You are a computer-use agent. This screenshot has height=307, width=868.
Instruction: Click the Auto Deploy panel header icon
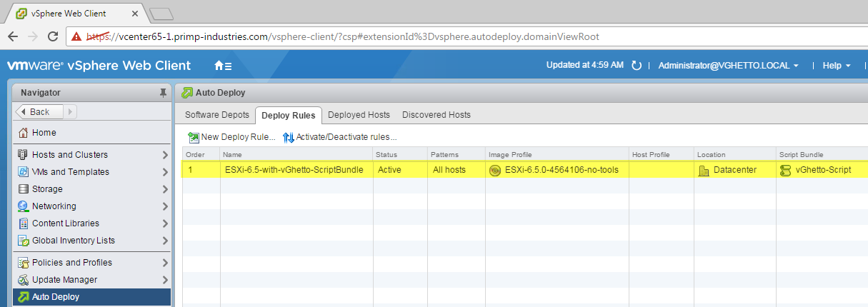[186, 93]
